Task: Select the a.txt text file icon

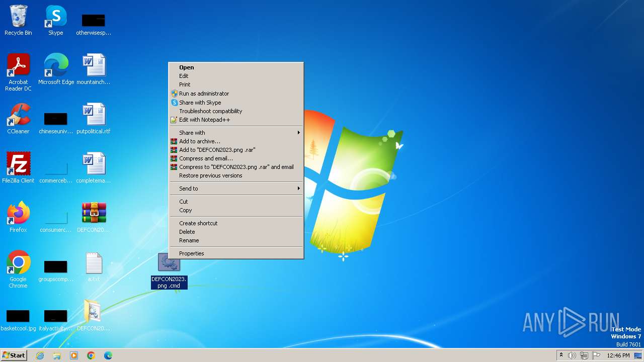Action: point(94,266)
